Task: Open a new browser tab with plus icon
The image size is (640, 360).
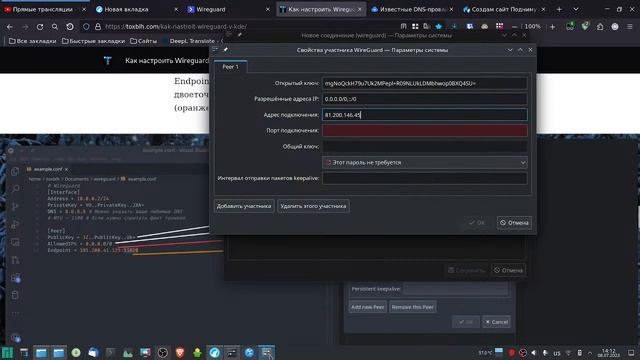Action: (x=559, y=9)
